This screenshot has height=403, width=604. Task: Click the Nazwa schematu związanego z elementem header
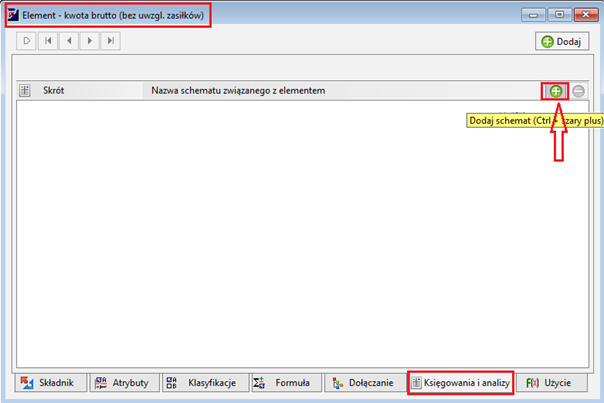click(x=343, y=91)
